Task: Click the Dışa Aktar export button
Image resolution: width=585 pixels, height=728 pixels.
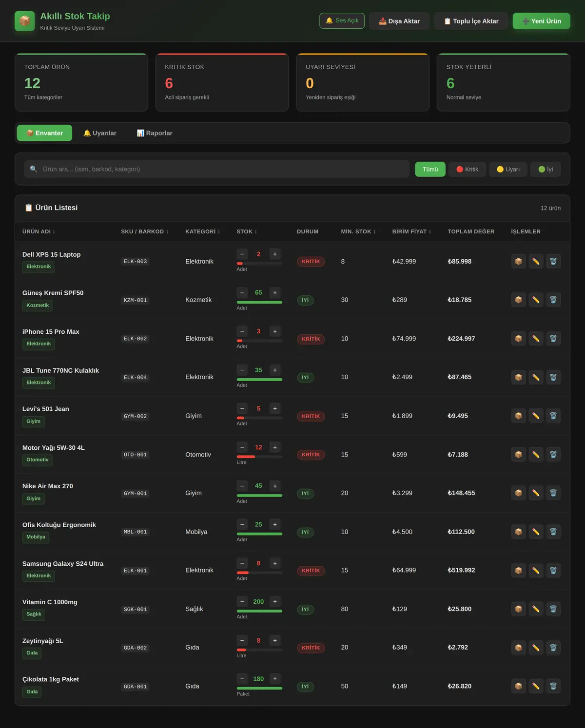Action: click(399, 21)
